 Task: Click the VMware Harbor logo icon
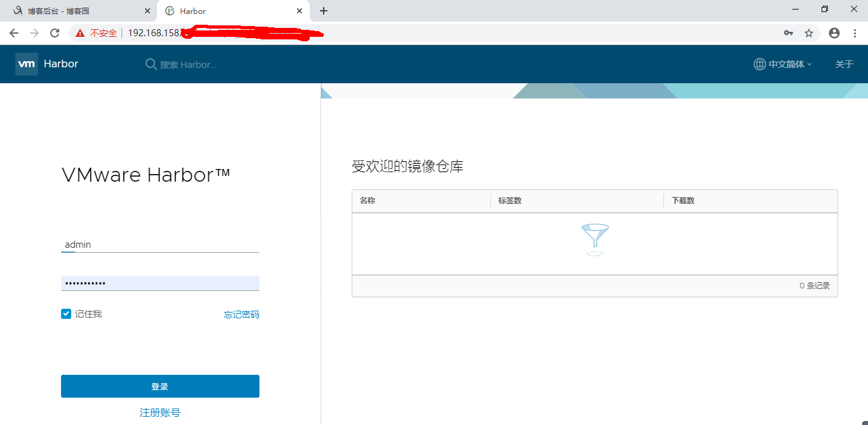pos(27,64)
